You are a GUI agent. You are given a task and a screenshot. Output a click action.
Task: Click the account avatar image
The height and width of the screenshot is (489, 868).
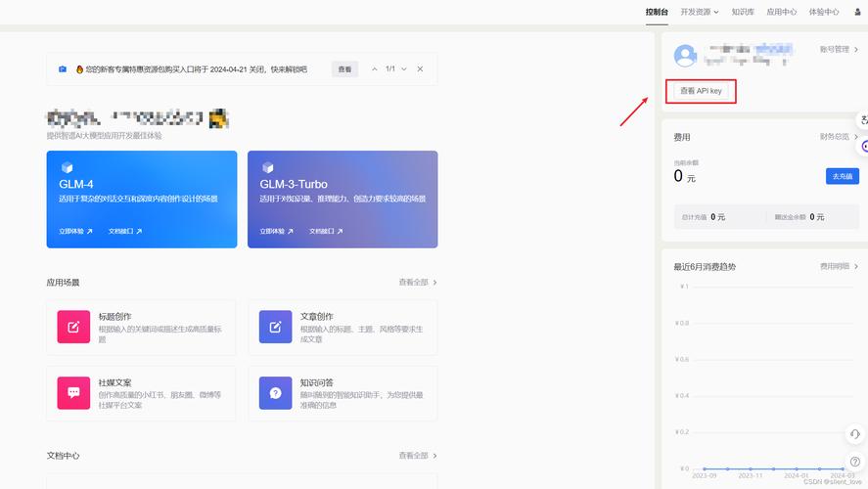point(686,55)
